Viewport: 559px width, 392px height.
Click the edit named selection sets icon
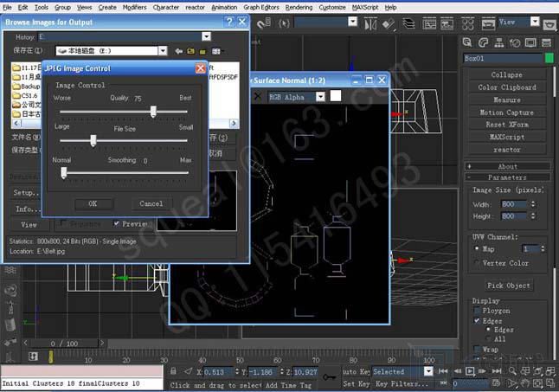284,24
